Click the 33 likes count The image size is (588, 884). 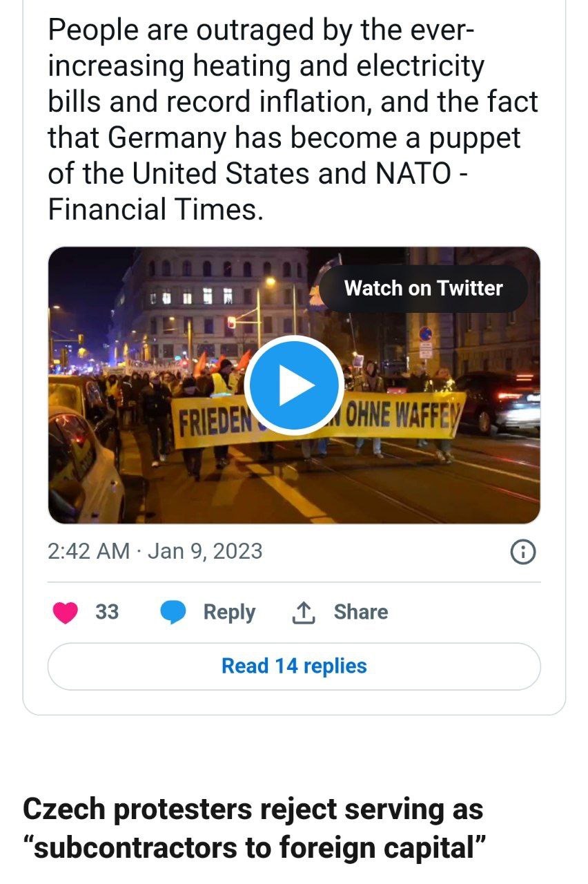[107, 613]
